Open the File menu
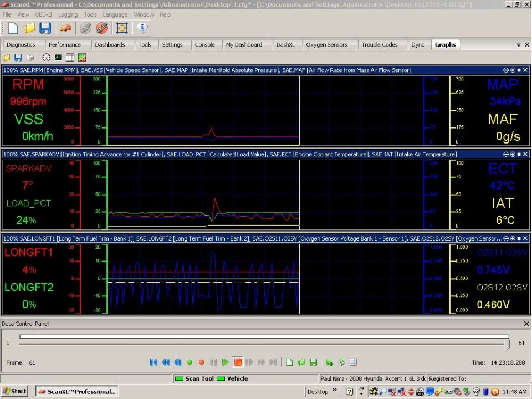This screenshot has width=532, height=399. click(7, 14)
